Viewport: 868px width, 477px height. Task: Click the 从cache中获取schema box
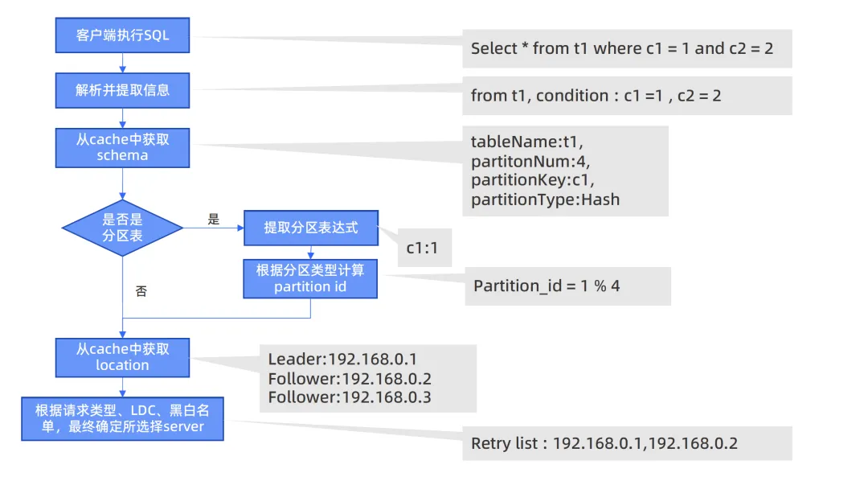(x=122, y=147)
